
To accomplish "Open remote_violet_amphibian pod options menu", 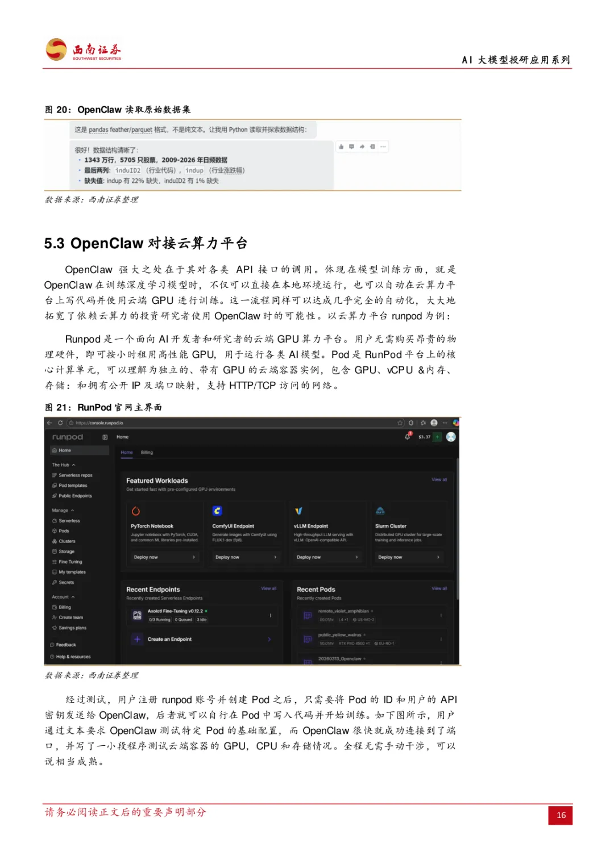I will click(441, 615).
